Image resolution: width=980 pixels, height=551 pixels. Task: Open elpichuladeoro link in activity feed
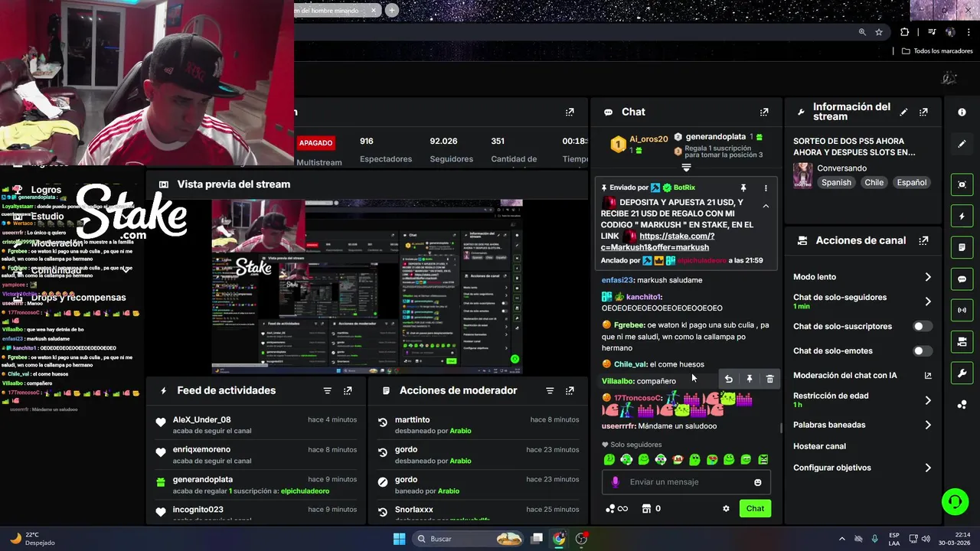[x=305, y=491]
